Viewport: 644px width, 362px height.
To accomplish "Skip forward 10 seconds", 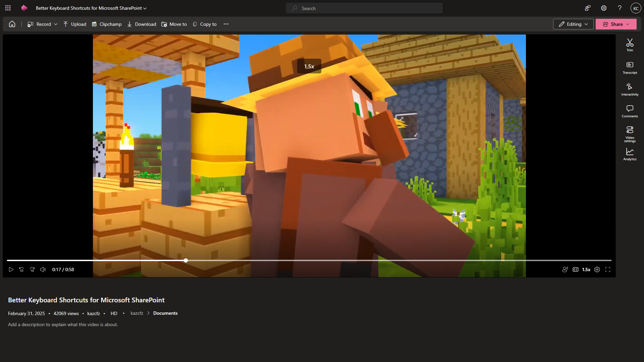I will (32, 269).
